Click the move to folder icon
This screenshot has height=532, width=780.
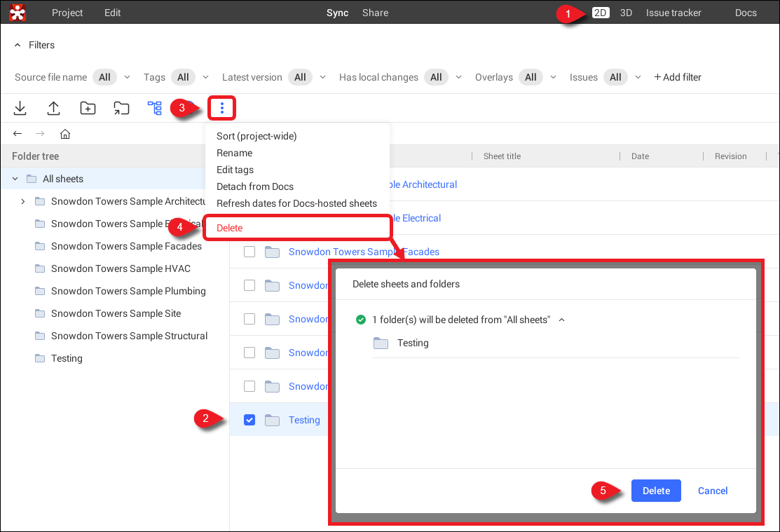121,108
